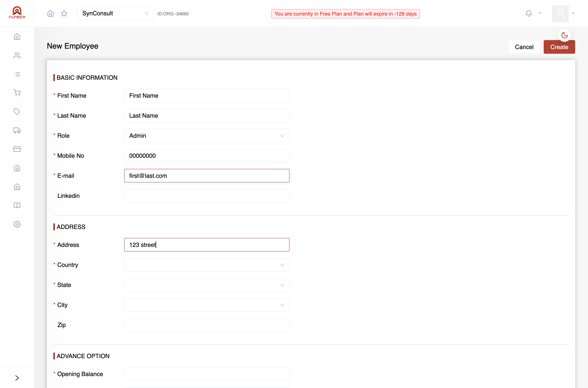This screenshot has width=588, height=388.
Task: Expand the sidebar with bottom chevron
Action: point(17,378)
